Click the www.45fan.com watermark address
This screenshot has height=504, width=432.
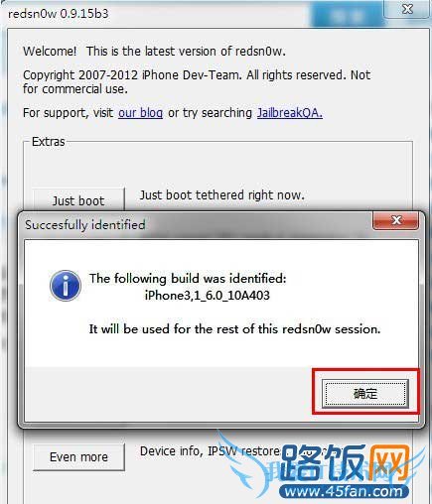pos(344,491)
